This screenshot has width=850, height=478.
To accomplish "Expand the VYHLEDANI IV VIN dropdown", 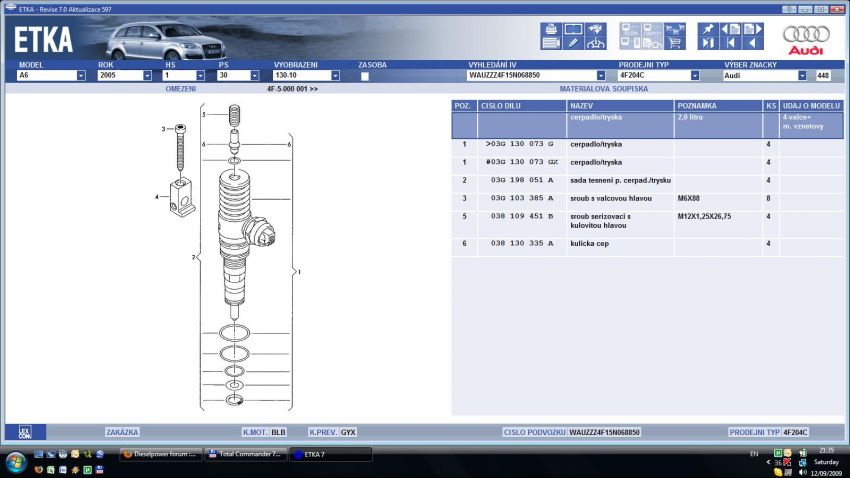I will click(x=601, y=76).
